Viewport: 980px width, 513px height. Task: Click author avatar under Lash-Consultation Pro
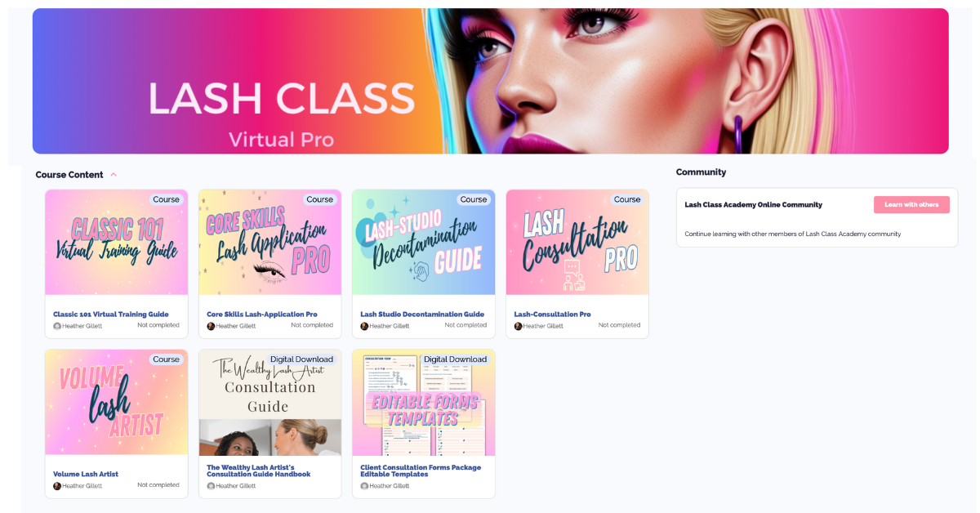(518, 326)
